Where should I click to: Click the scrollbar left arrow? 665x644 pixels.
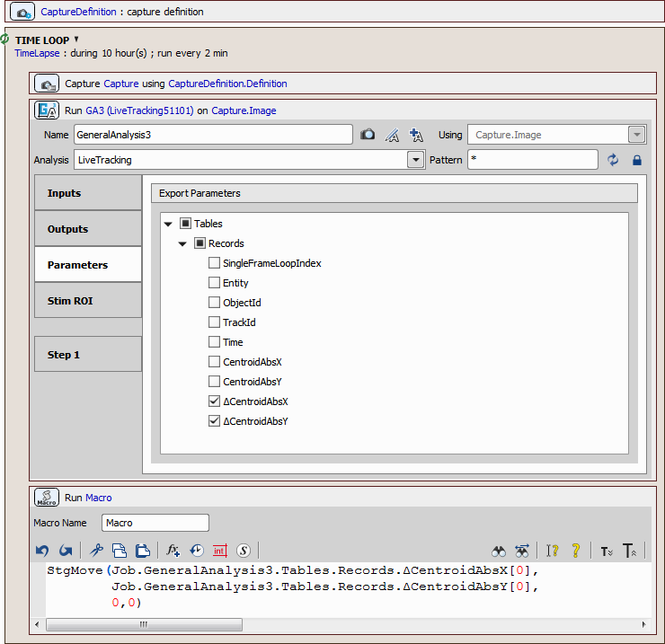38,624
